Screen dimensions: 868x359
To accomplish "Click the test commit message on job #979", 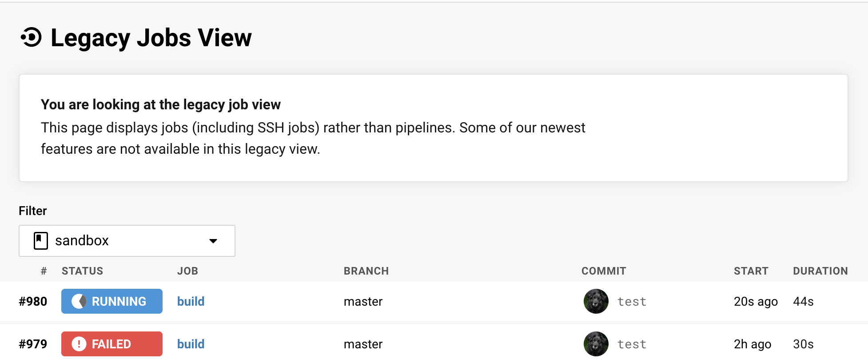I will coord(632,344).
